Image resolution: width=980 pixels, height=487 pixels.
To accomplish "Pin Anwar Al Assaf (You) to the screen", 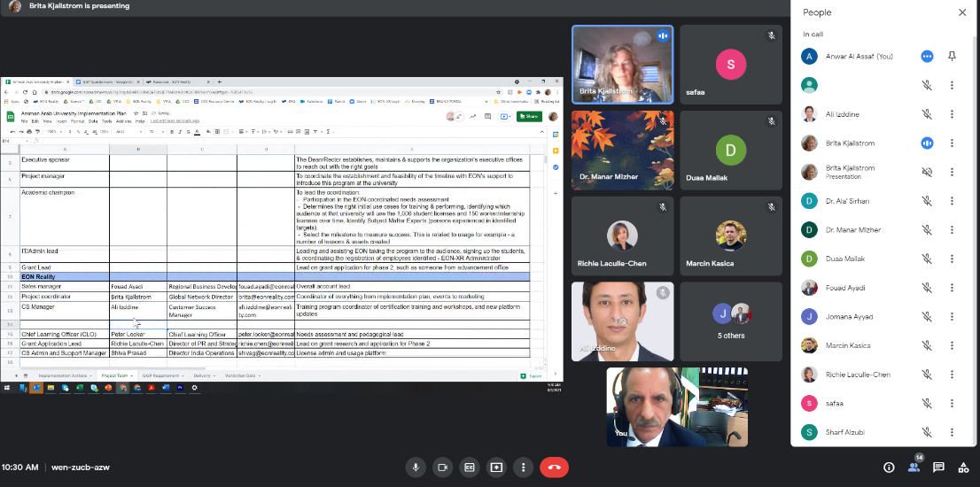I will coord(952,56).
